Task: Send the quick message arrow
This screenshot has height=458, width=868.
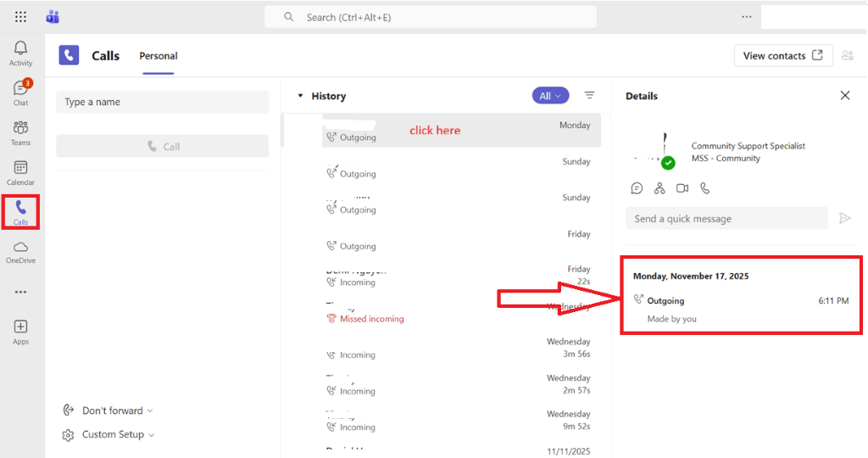Action: (845, 218)
